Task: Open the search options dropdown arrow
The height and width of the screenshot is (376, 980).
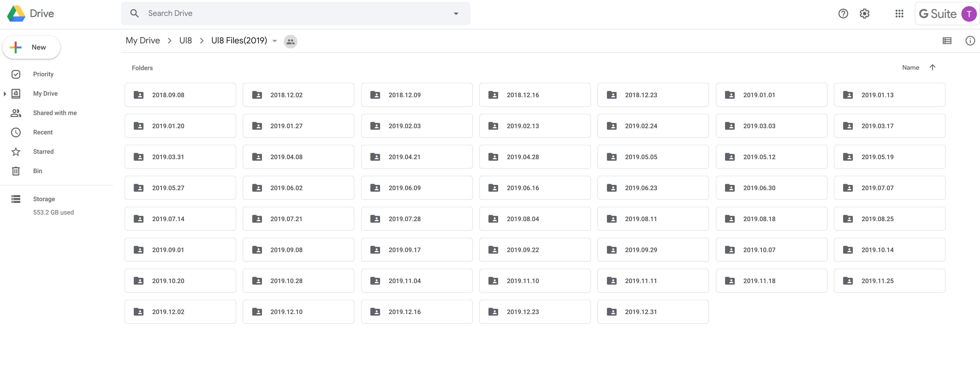Action: 456,14
